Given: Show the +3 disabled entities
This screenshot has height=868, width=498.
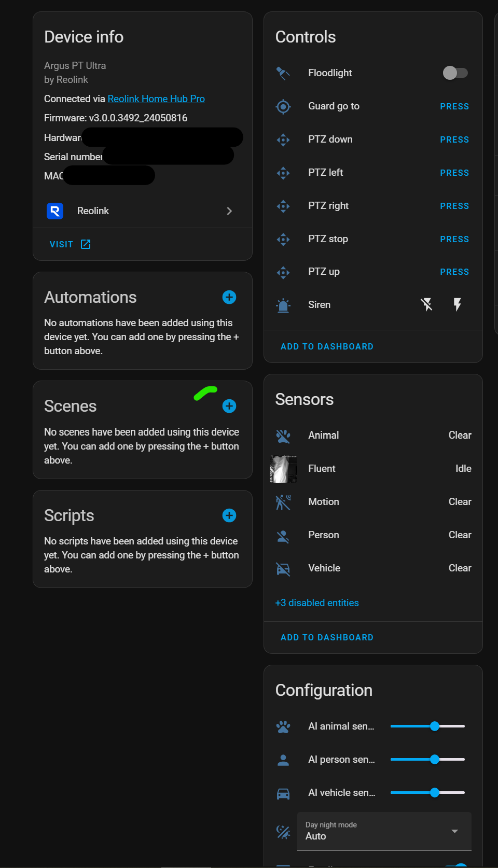Looking at the screenshot, I should pos(317,603).
